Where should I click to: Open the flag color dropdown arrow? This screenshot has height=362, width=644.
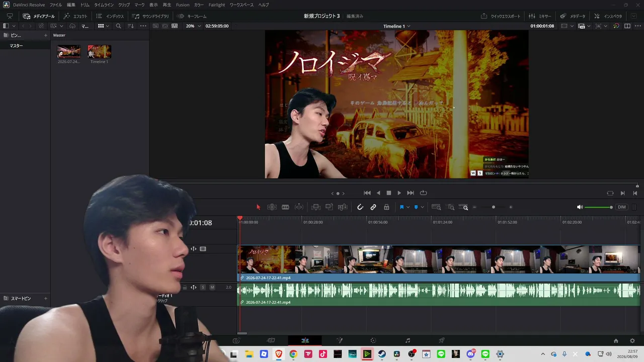[408, 207]
